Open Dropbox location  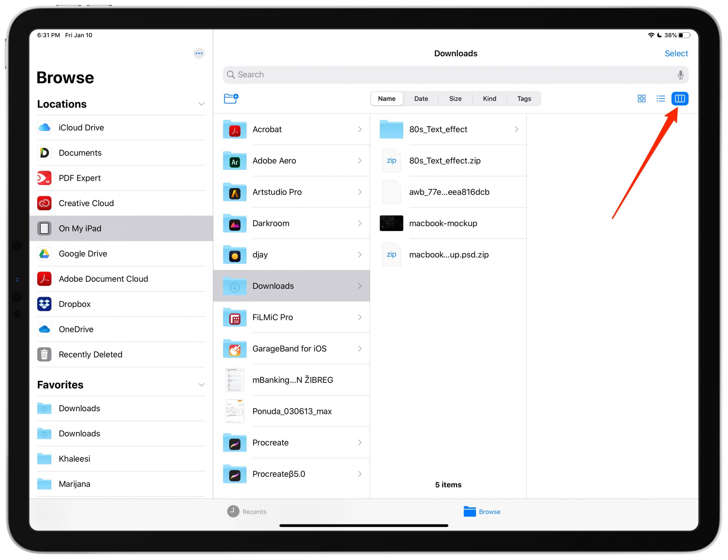(74, 304)
